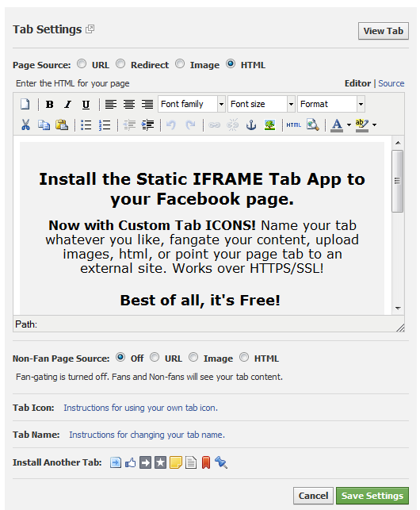The image size is (420, 510).
Task: Open the HTML source editor icon
Action: [293, 125]
